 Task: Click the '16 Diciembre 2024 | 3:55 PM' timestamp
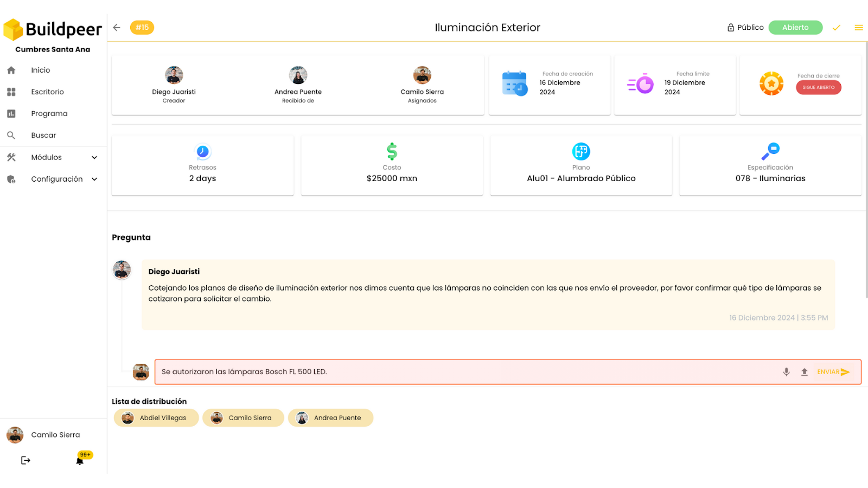pyautogui.click(x=778, y=318)
